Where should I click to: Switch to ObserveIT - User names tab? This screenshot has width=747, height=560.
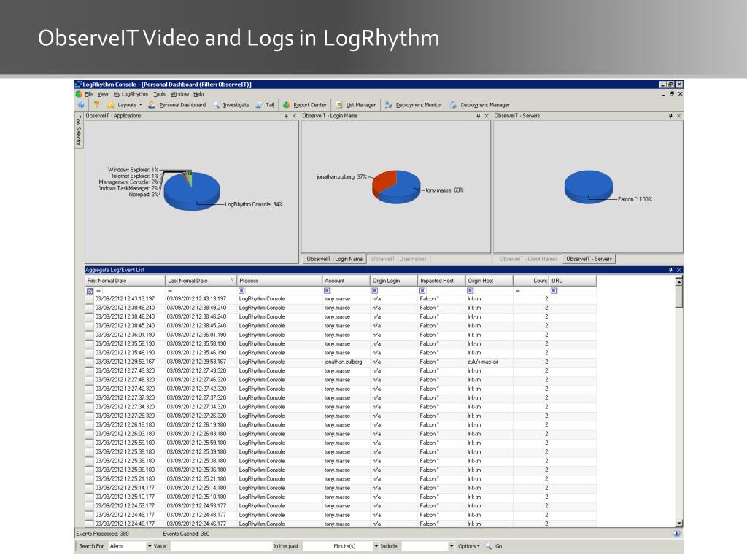[x=399, y=259]
